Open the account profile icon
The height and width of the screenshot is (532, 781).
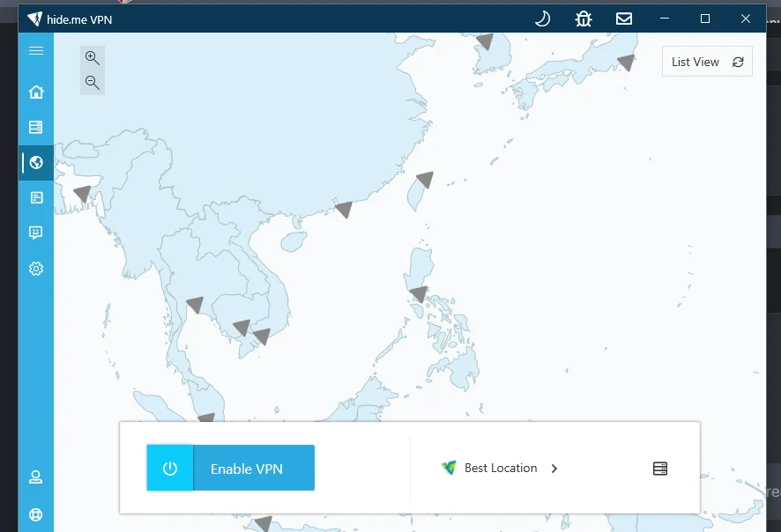(x=36, y=477)
